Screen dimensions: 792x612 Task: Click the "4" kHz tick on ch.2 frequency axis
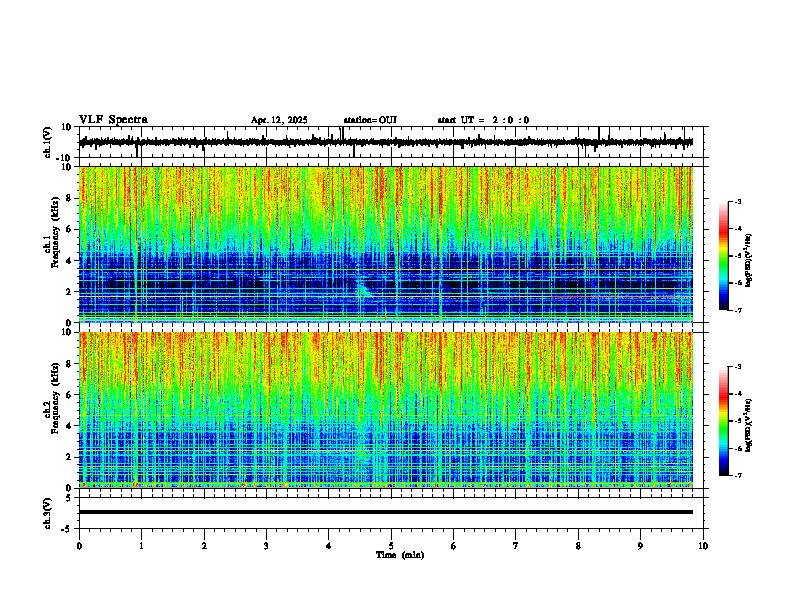coord(69,426)
